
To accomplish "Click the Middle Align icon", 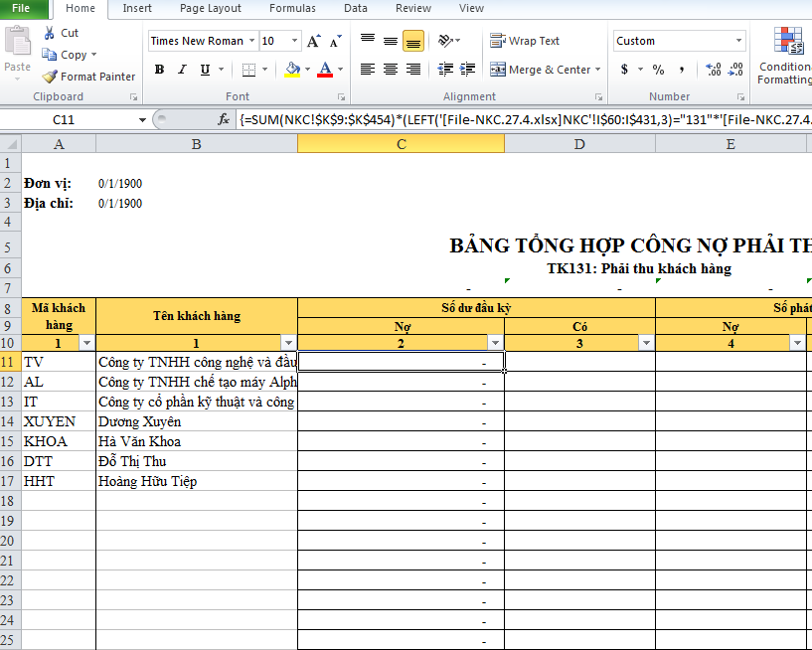I will (x=391, y=41).
